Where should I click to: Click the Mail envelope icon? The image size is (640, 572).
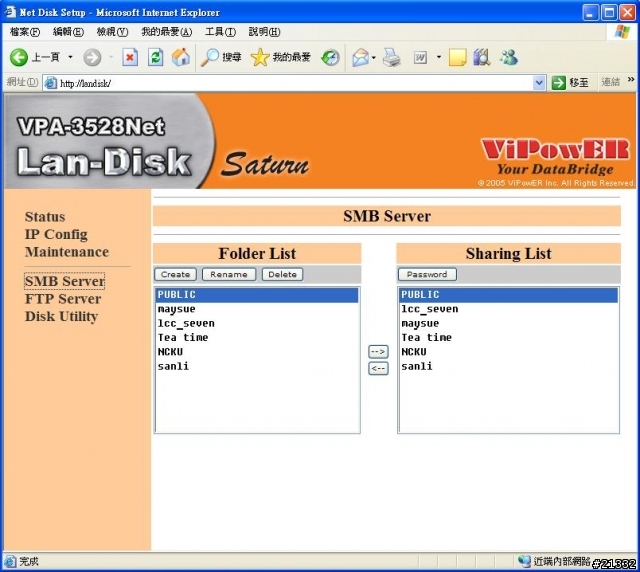[x=360, y=57]
